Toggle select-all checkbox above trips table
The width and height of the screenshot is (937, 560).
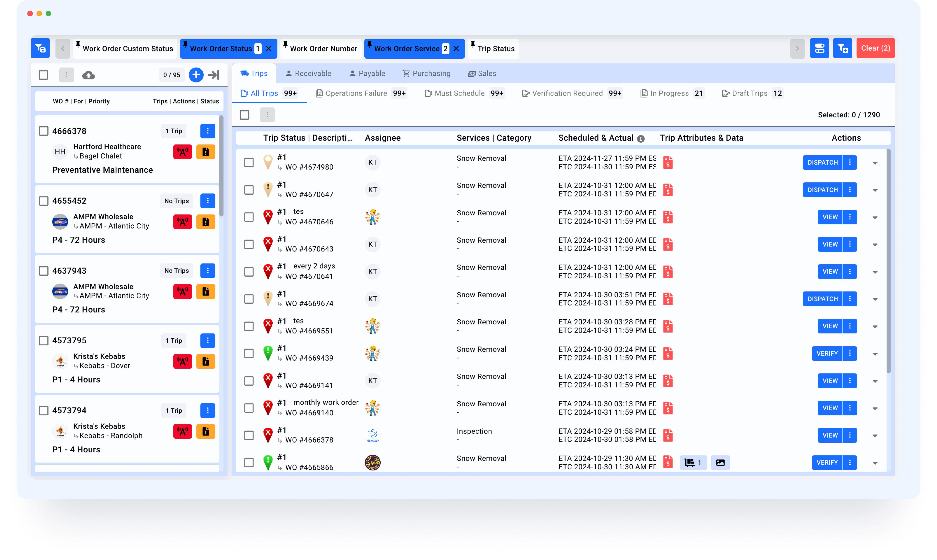(x=245, y=115)
